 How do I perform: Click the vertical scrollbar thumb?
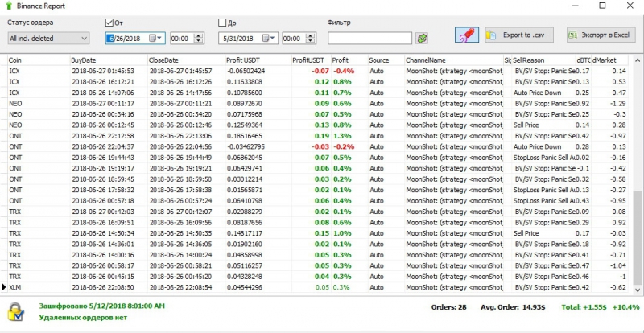click(x=638, y=237)
